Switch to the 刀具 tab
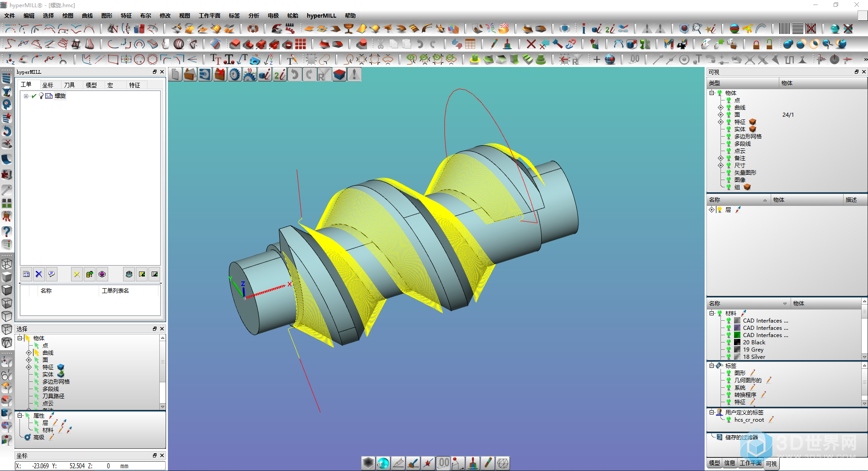Viewport: 868px width, 471px height. coord(69,85)
